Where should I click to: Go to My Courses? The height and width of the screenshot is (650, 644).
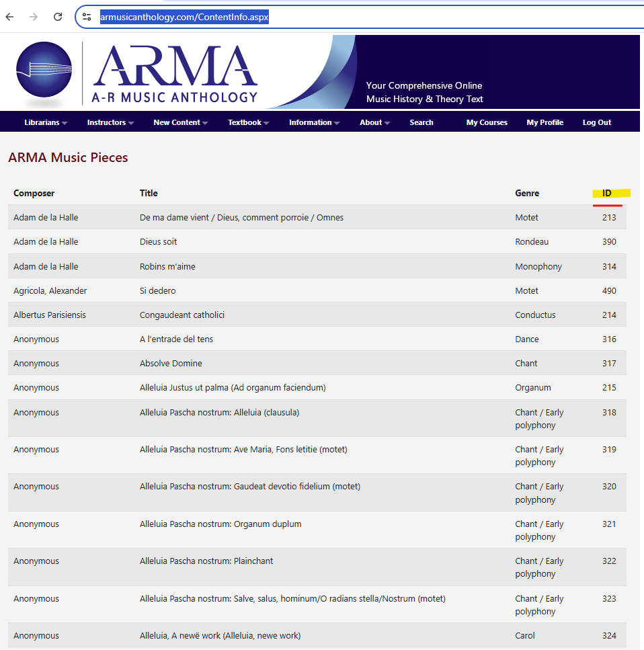click(x=487, y=122)
